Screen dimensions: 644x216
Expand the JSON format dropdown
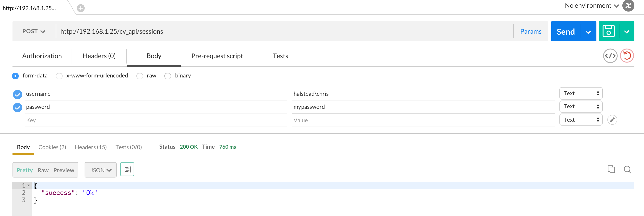click(100, 170)
